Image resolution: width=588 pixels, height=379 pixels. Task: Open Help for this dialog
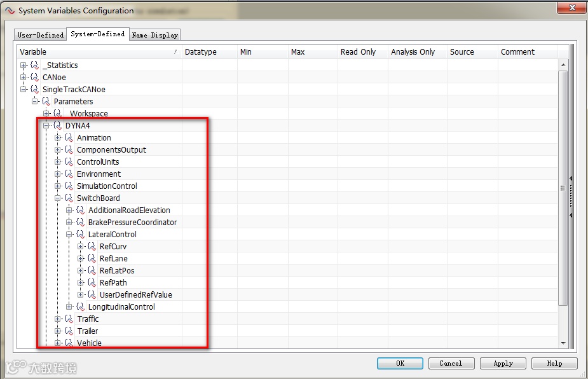[x=554, y=363]
